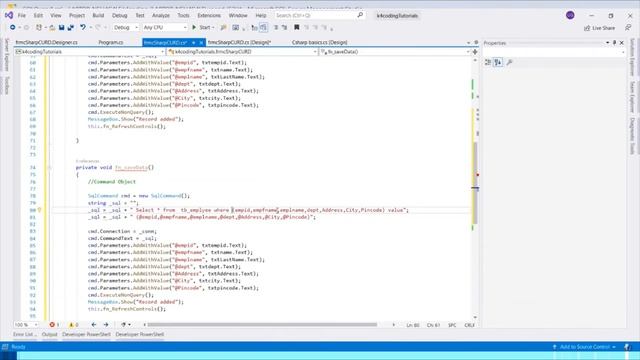Click the split editor icon above scrollbar
640x360 pixels.
click(x=475, y=52)
